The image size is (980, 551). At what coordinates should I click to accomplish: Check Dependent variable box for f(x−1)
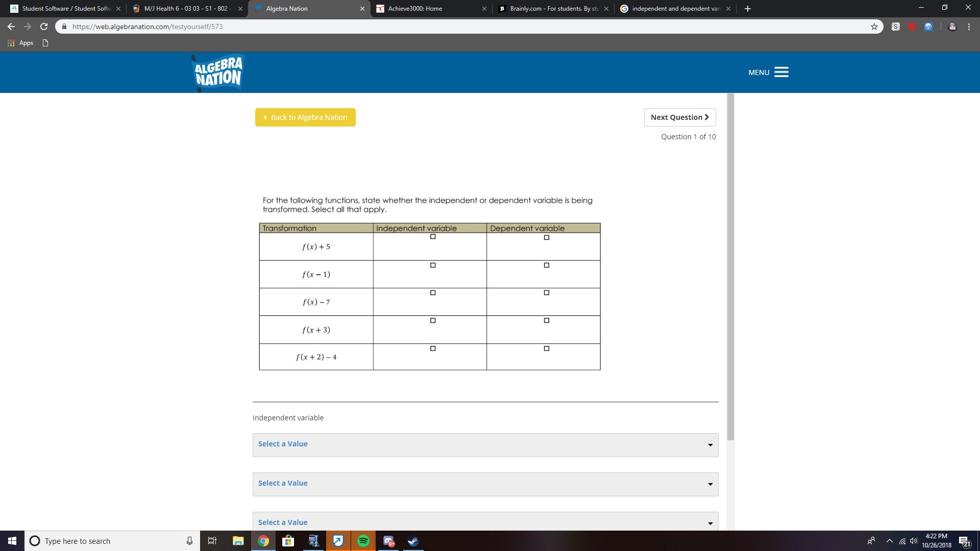coord(546,265)
